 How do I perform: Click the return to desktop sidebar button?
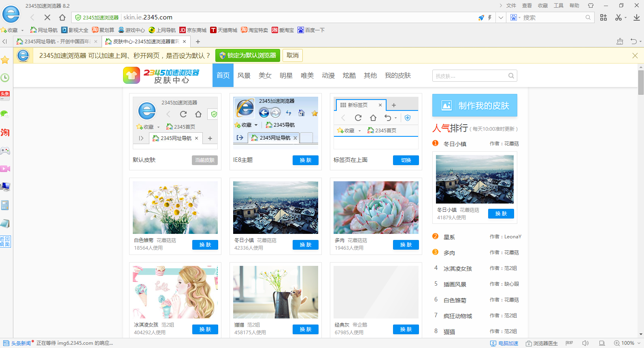tap(5, 242)
